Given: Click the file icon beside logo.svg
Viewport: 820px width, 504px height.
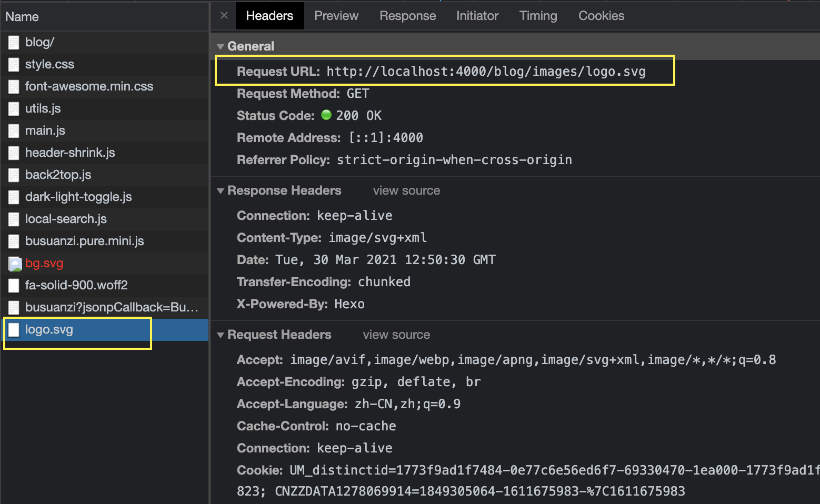Looking at the screenshot, I should [13, 329].
